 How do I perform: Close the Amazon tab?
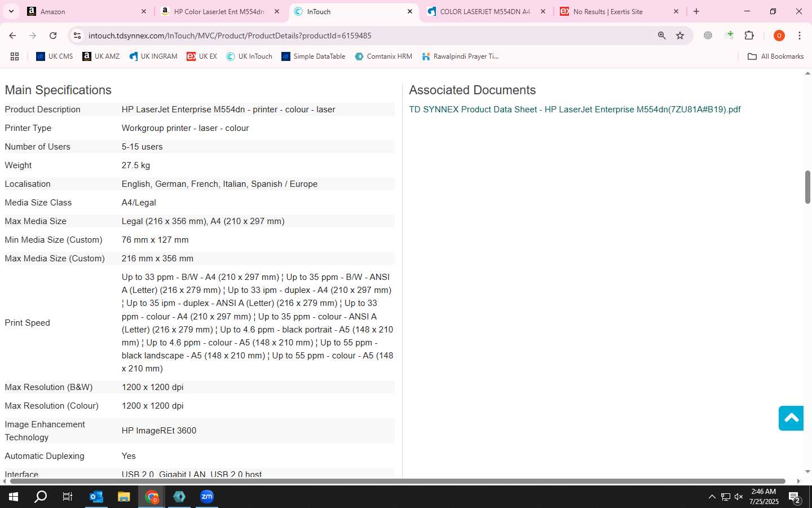[x=143, y=11]
